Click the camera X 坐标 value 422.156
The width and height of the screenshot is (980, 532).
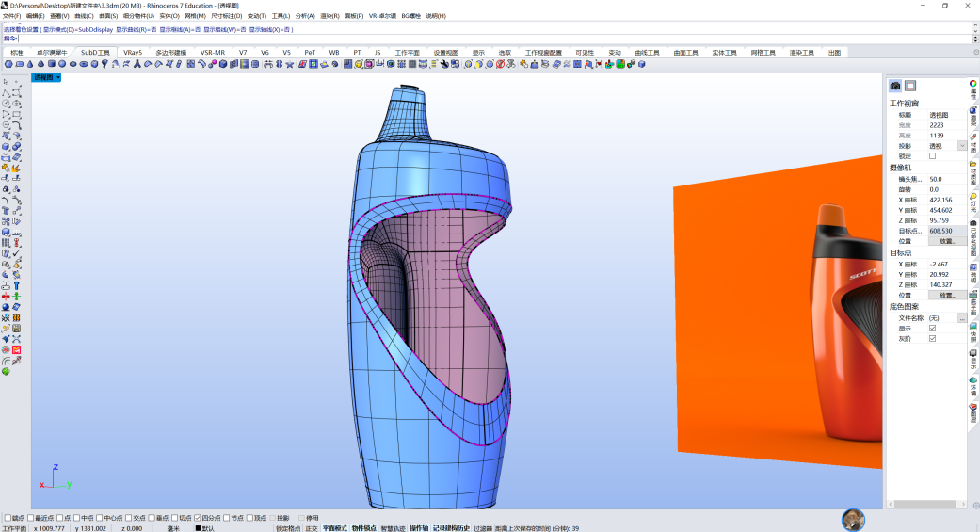[x=945, y=200]
